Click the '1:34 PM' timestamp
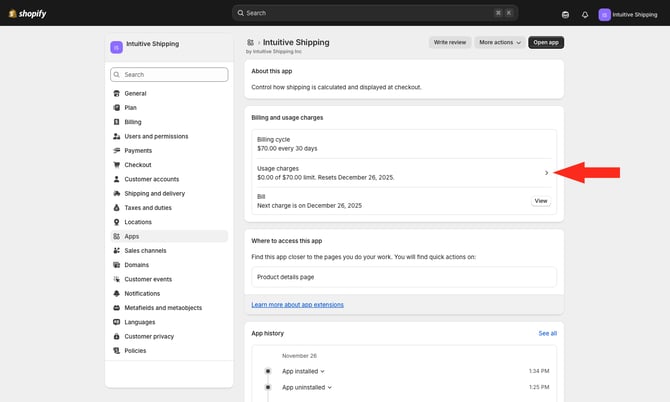 click(x=539, y=371)
